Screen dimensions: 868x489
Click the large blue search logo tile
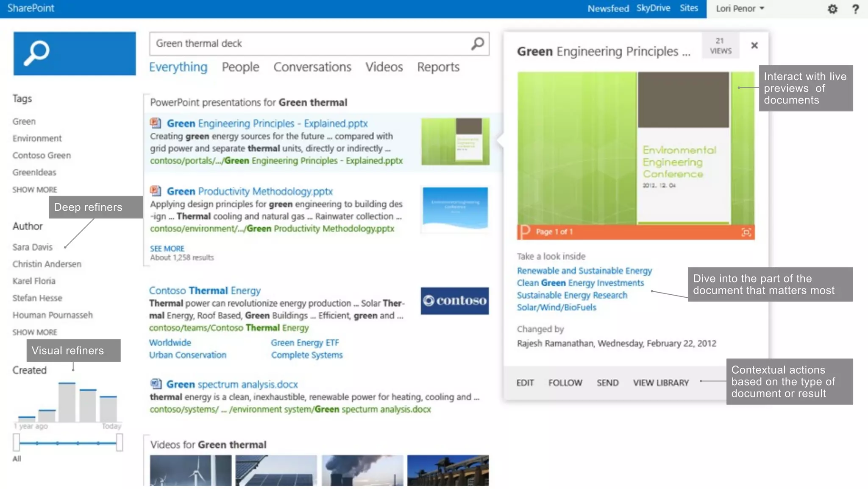[x=75, y=53]
